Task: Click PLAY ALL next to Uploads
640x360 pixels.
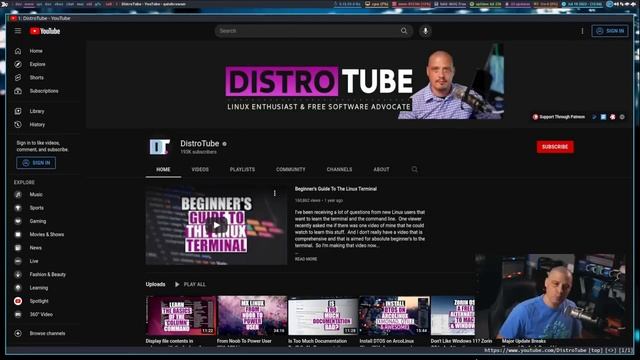Action: pyautogui.click(x=191, y=284)
